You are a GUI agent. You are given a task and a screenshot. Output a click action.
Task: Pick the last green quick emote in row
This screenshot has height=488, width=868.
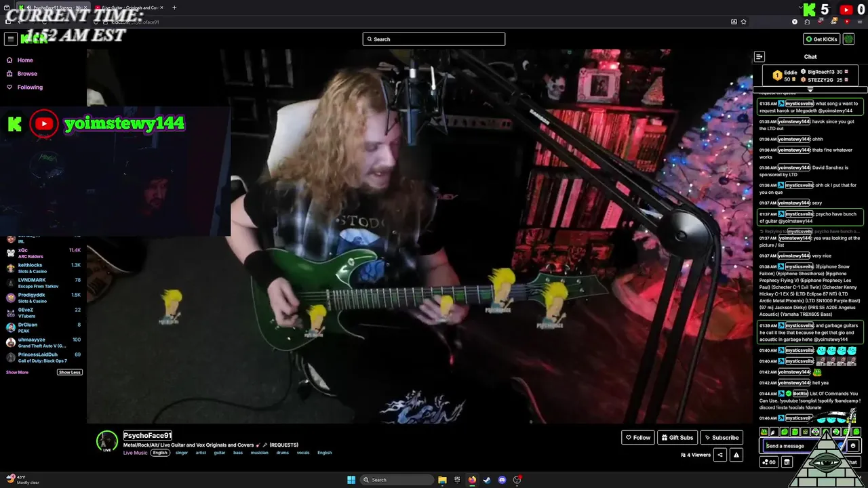pos(856,432)
